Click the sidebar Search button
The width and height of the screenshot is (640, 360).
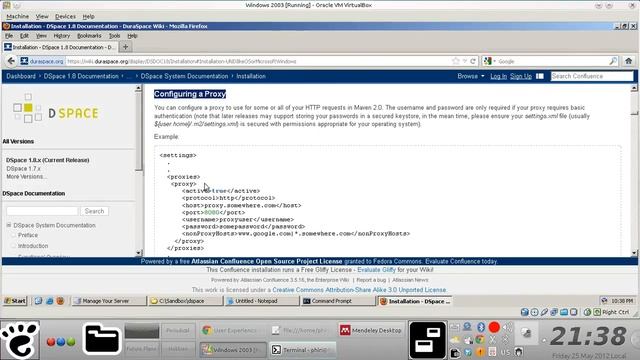(x=95, y=211)
